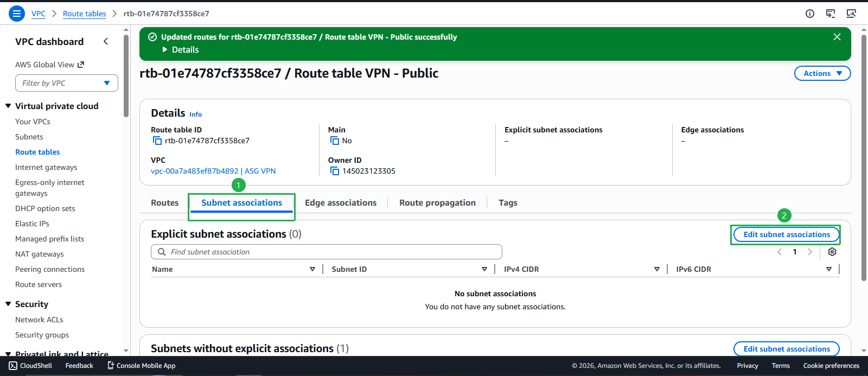
Task: Dismiss the green success banner
Action: (x=837, y=37)
